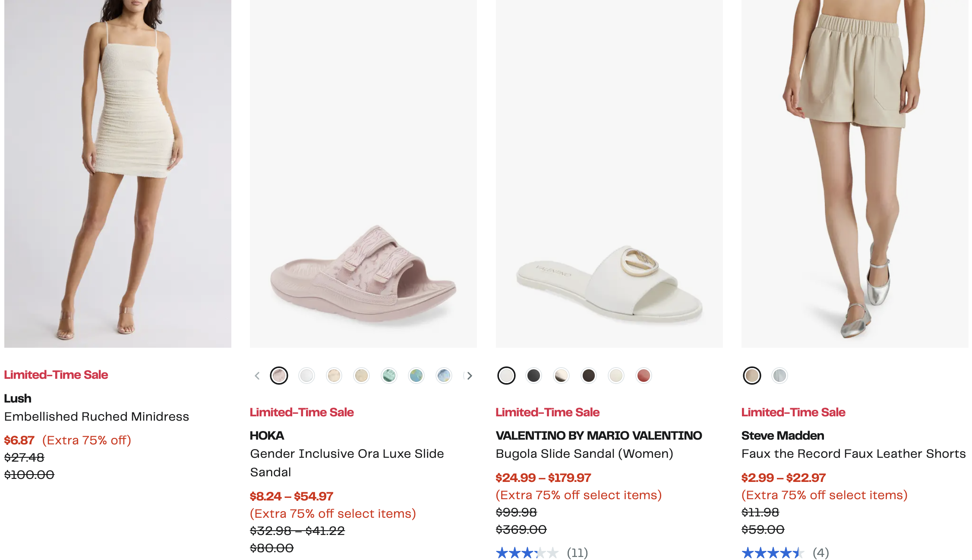Image resolution: width=972 pixels, height=560 pixels.
Task: Pick the dark brown Bugola sandal swatch
Action: (589, 376)
